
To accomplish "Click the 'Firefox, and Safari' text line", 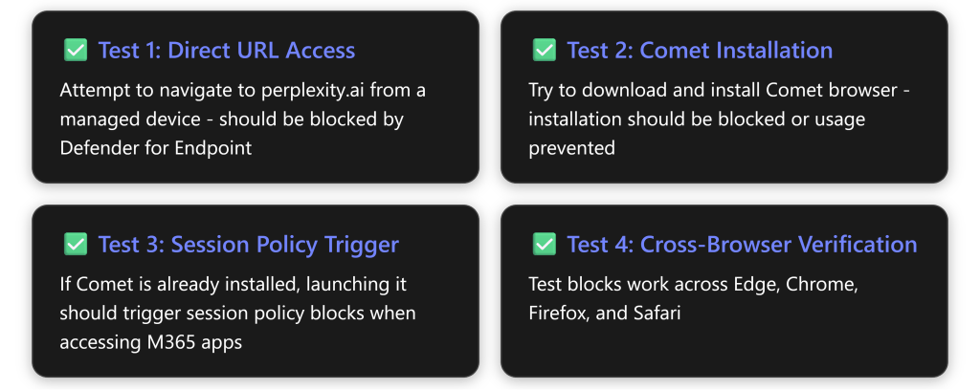I will (604, 313).
